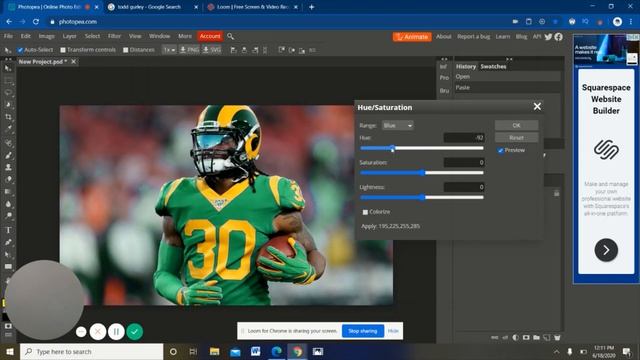Viewport: 640px width, 360px height.
Task: Open the Image menu
Action: (47, 36)
